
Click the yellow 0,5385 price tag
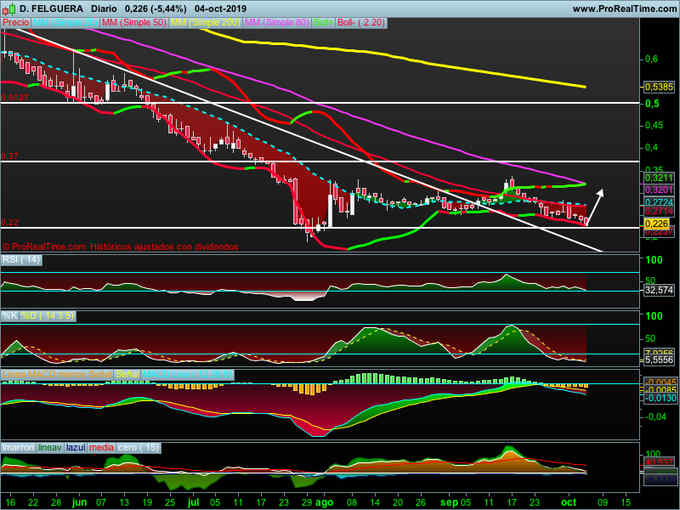click(659, 87)
